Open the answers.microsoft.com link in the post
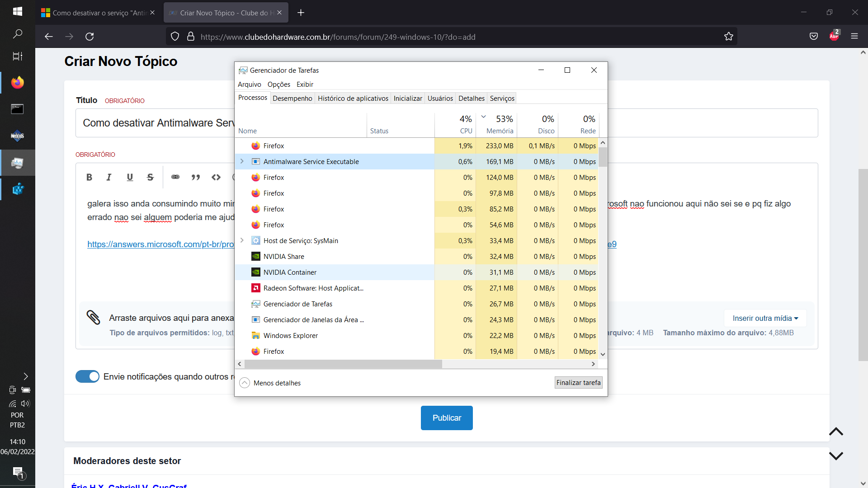 click(161, 244)
